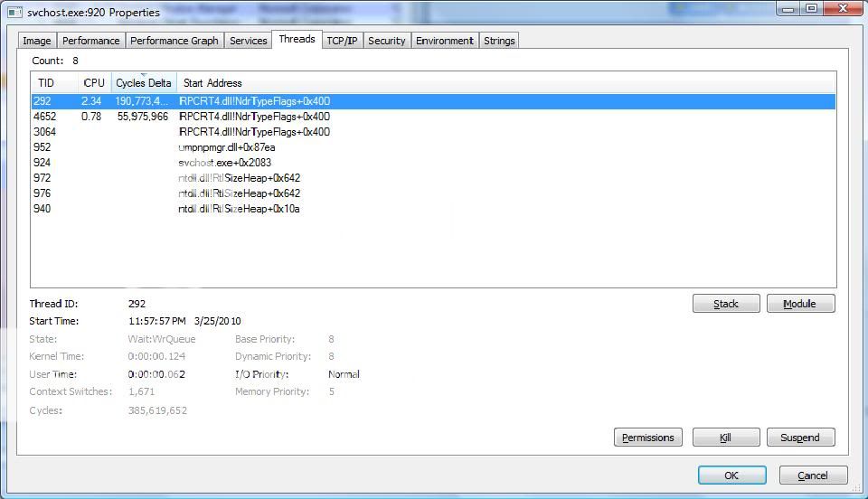Screen dimensions: 868x499
Task: Sort by the CPU column header
Action: [x=94, y=83]
